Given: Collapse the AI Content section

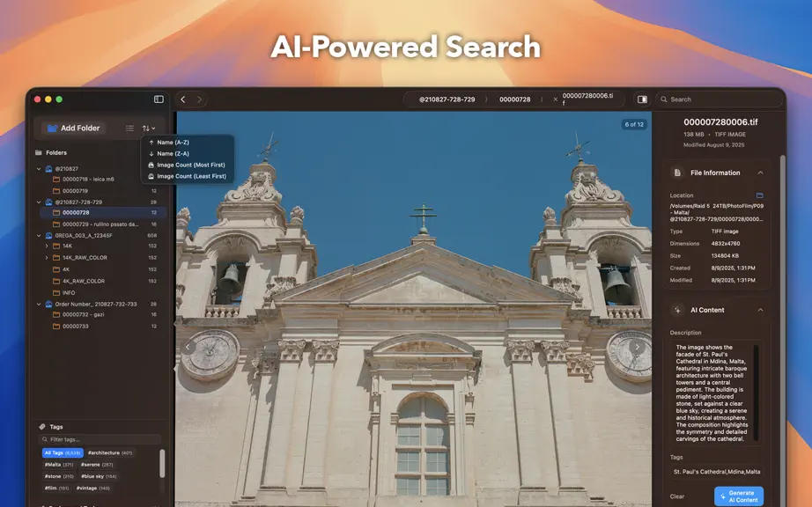Looking at the screenshot, I should click(x=760, y=310).
